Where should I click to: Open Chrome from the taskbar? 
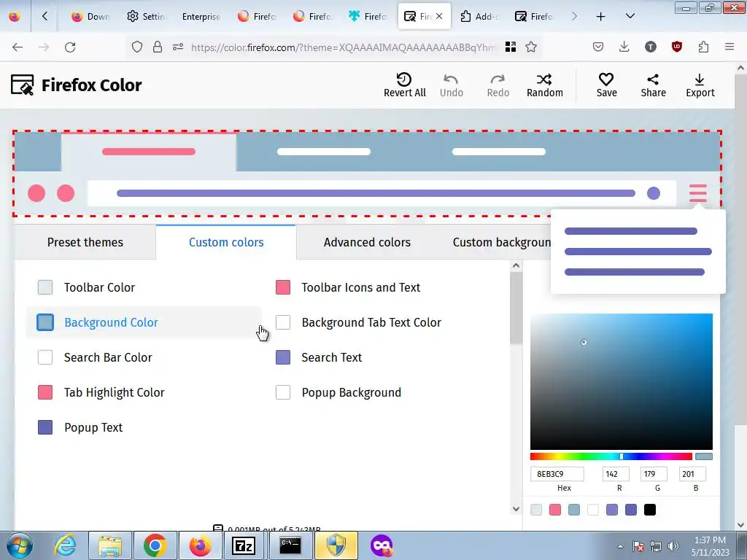(x=155, y=545)
